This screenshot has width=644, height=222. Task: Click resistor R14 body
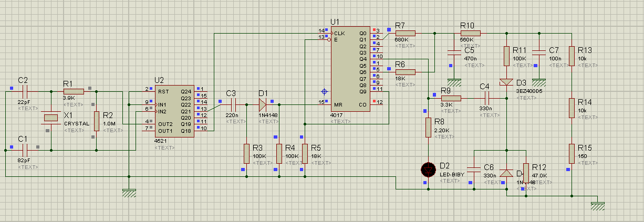coord(572,108)
